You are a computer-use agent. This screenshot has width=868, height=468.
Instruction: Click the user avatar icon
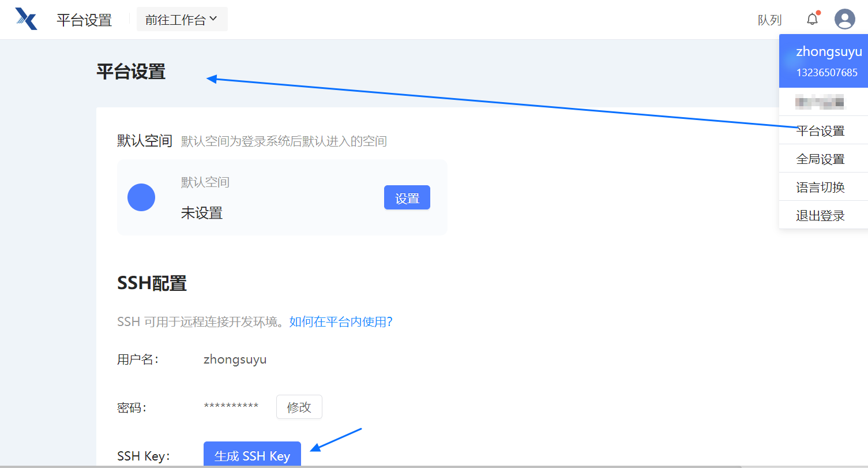tap(844, 19)
